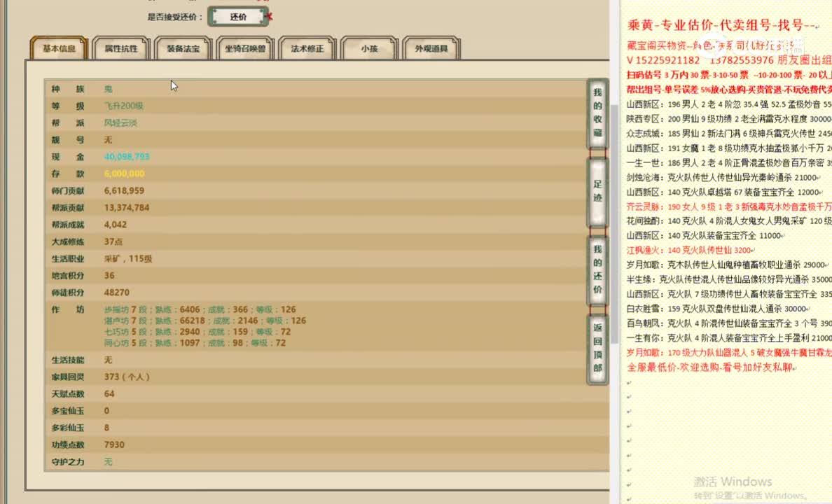This screenshot has width=832, height=504.
Task: Click the 花间独酌 listing line
Action: click(x=729, y=221)
